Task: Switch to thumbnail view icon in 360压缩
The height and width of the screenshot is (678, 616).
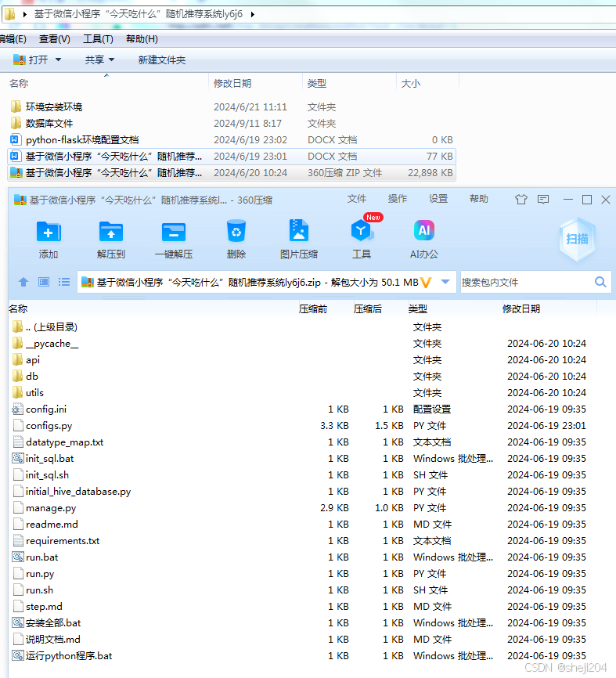Action: coord(44,283)
